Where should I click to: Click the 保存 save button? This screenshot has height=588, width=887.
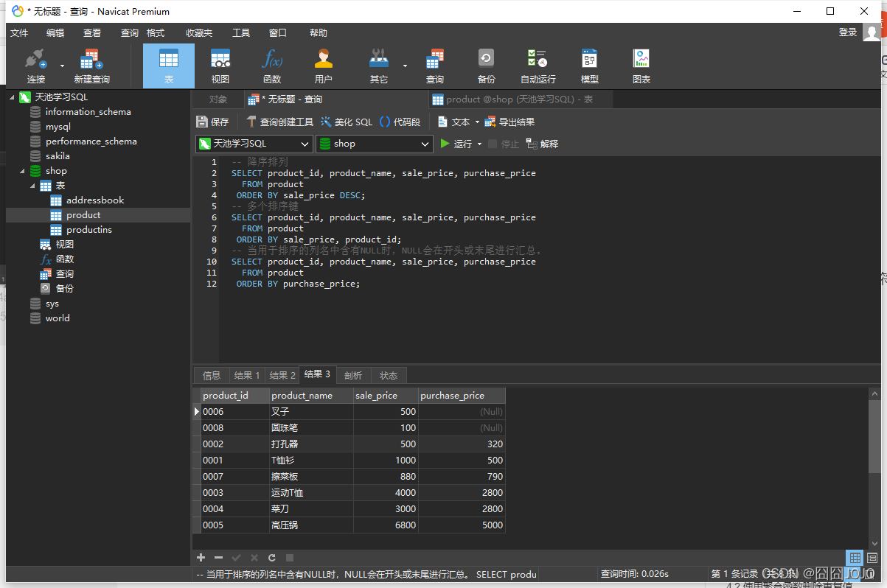pyautogui.click(x=212, y=122)
